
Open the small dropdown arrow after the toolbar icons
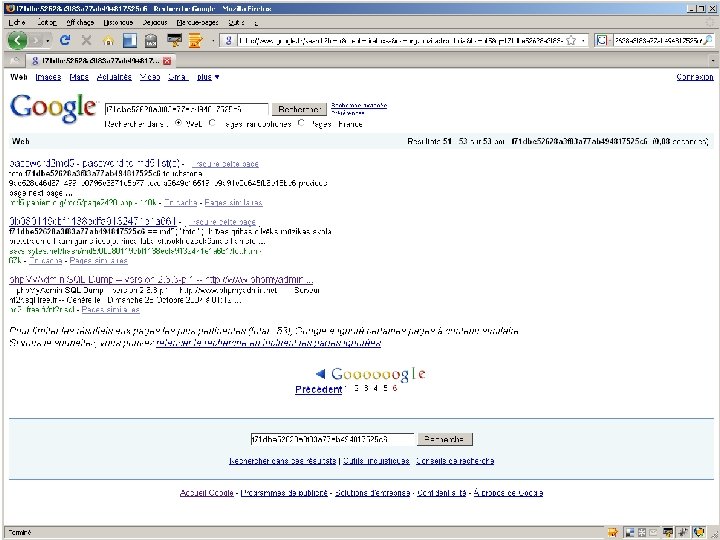[213, 41]
